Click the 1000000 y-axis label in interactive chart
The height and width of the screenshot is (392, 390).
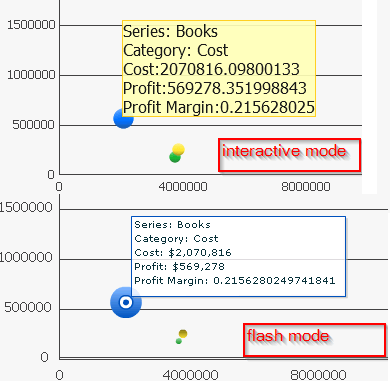click(31, 75)
